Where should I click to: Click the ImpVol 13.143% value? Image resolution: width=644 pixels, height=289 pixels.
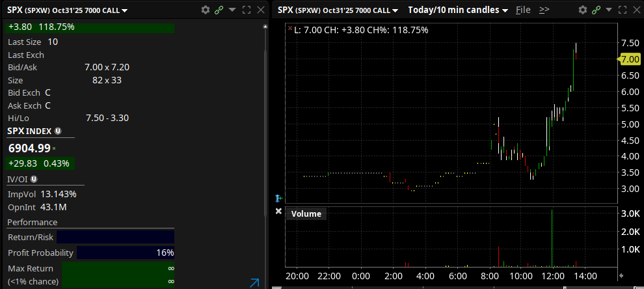(x=59, y=194)
